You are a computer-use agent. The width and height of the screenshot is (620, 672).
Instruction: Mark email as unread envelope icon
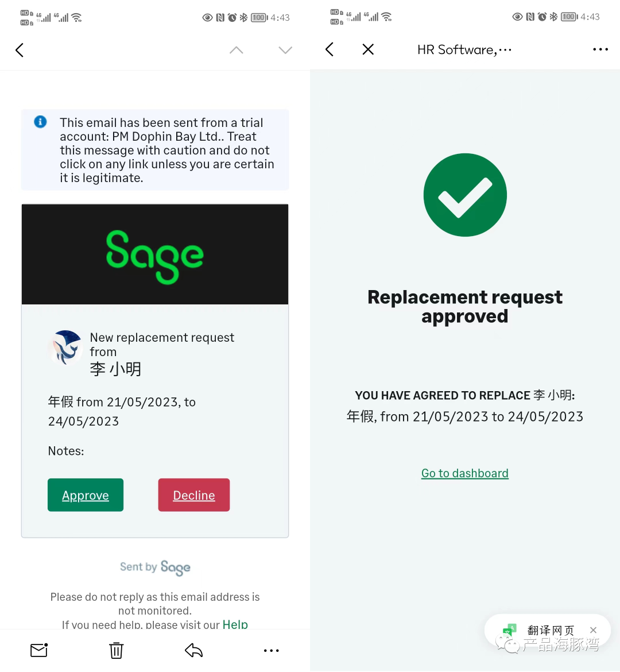[x=39, y=650]
